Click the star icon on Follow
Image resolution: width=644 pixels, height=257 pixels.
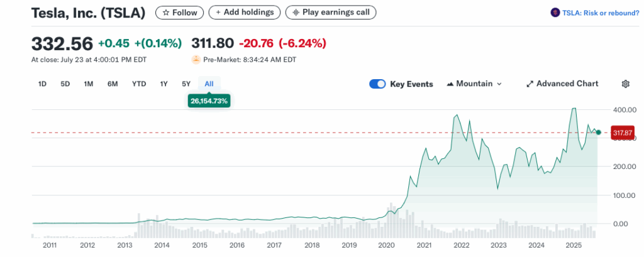(x=166, y=12)
